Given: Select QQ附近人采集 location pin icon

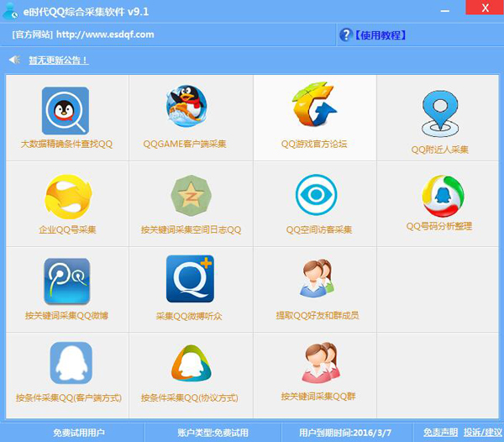Looking at the screenshot, I should tap(440, 114).
